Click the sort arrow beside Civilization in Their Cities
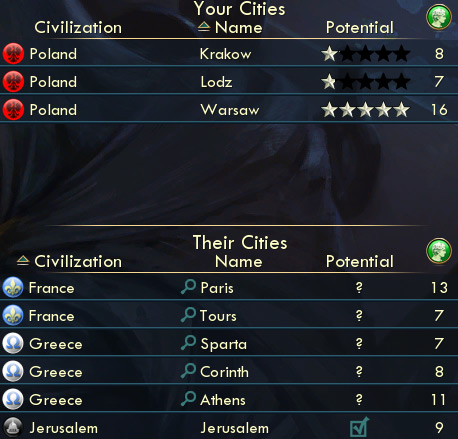458x439 pixels. coord(23,260)
